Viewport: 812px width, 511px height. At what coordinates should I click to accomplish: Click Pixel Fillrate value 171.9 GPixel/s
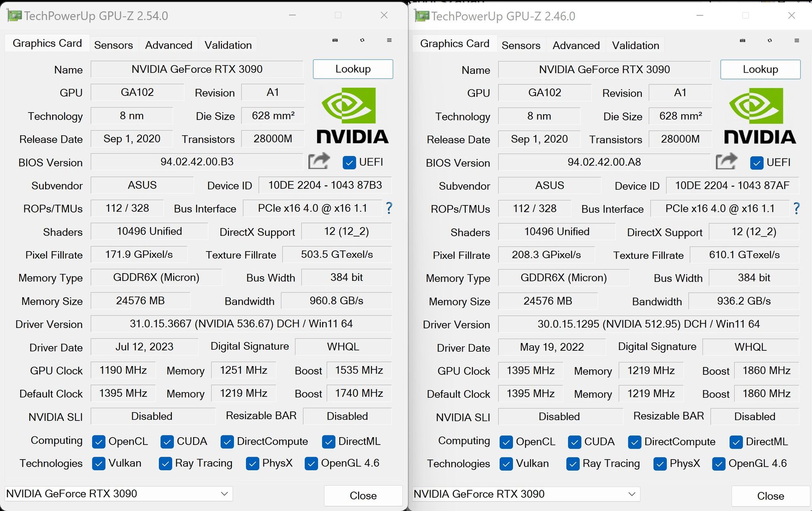tap(139, 254)
